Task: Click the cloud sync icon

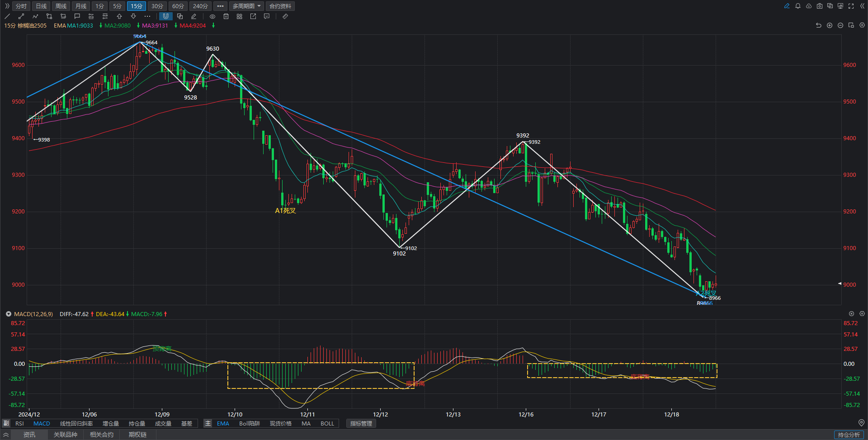Action: point(809,6)
